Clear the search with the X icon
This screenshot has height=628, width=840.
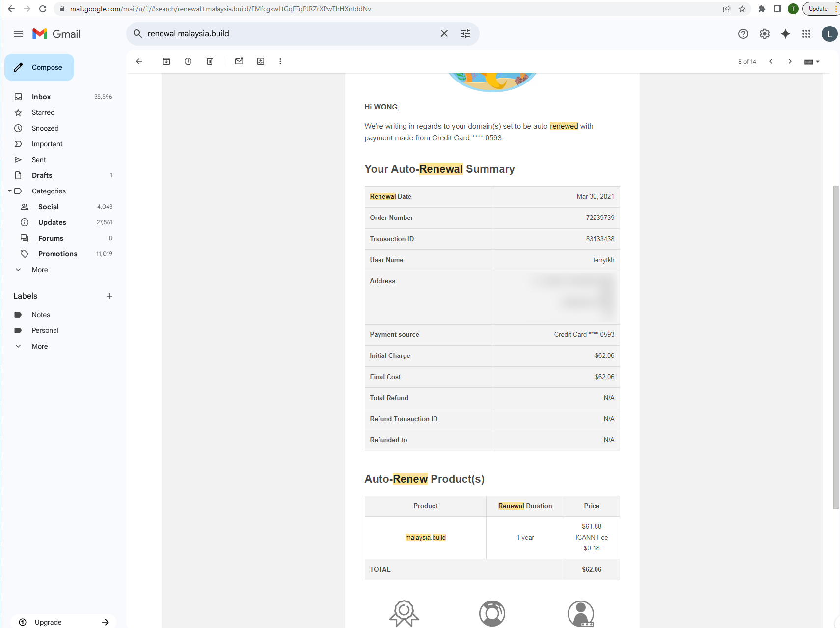tap(444, 33)
